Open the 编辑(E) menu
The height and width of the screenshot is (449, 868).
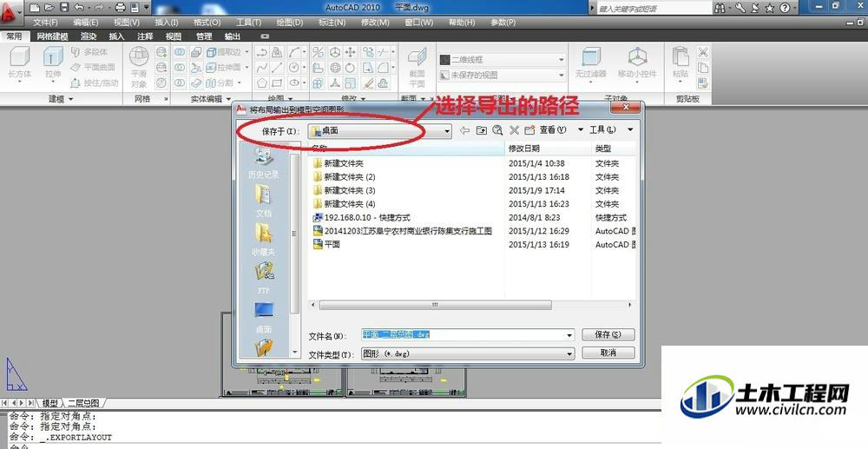[86, 23]
